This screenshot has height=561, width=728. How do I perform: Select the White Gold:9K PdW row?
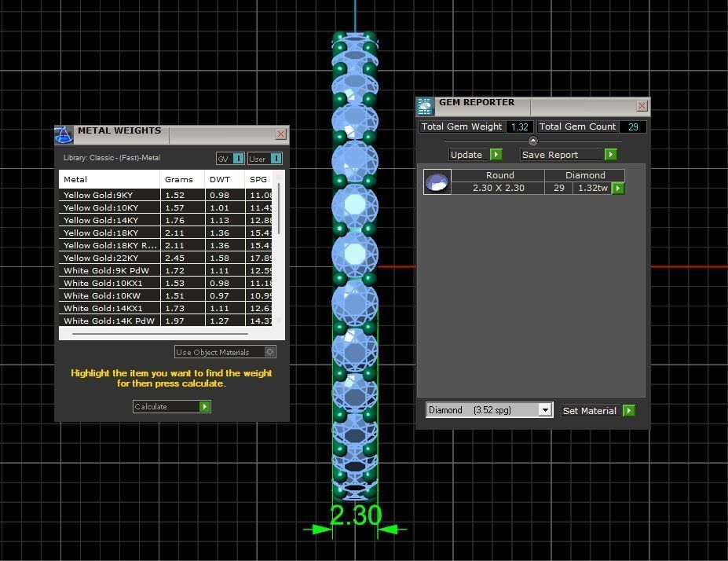coord(165,270)
